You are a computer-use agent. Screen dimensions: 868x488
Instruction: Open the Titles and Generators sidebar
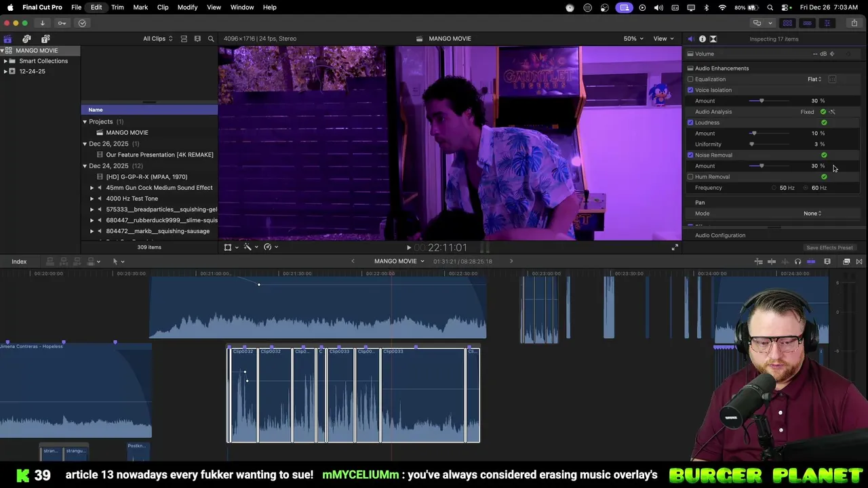click(45, 39)
